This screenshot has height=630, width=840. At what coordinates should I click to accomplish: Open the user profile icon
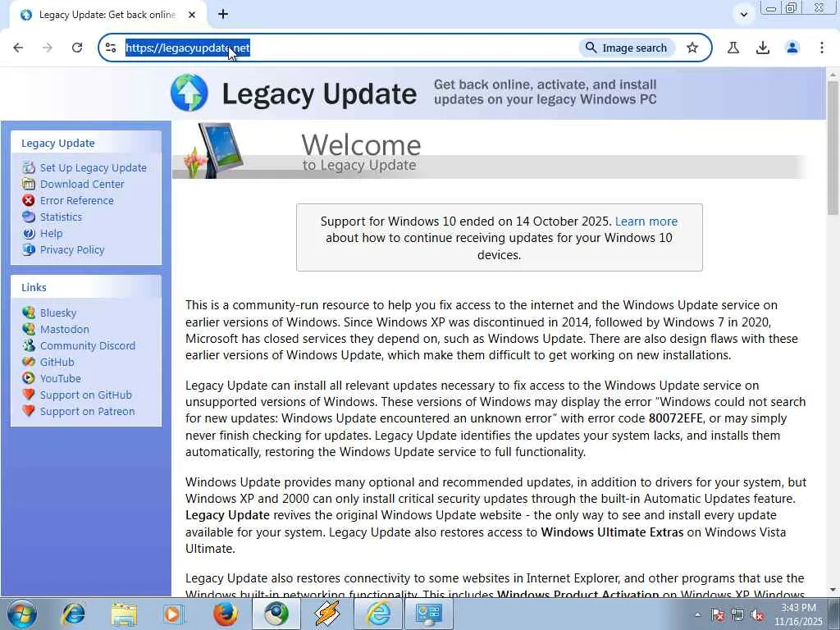point(792,48)
